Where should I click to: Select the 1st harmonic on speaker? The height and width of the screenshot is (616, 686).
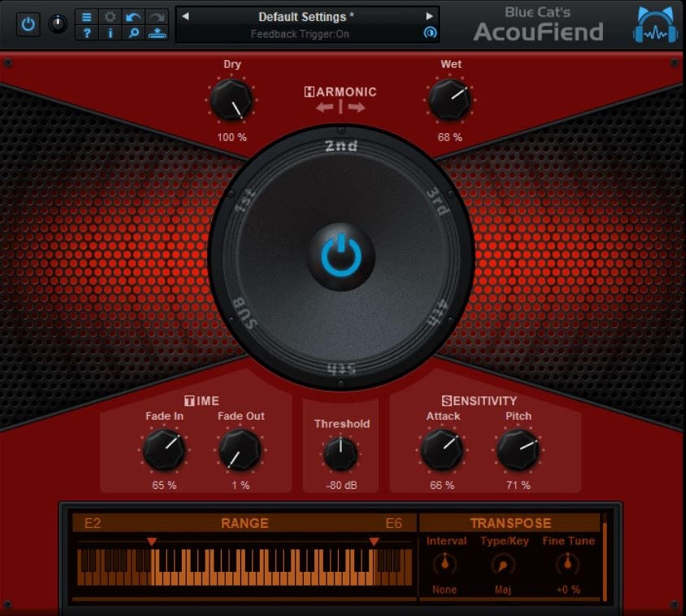pos(246,201)
